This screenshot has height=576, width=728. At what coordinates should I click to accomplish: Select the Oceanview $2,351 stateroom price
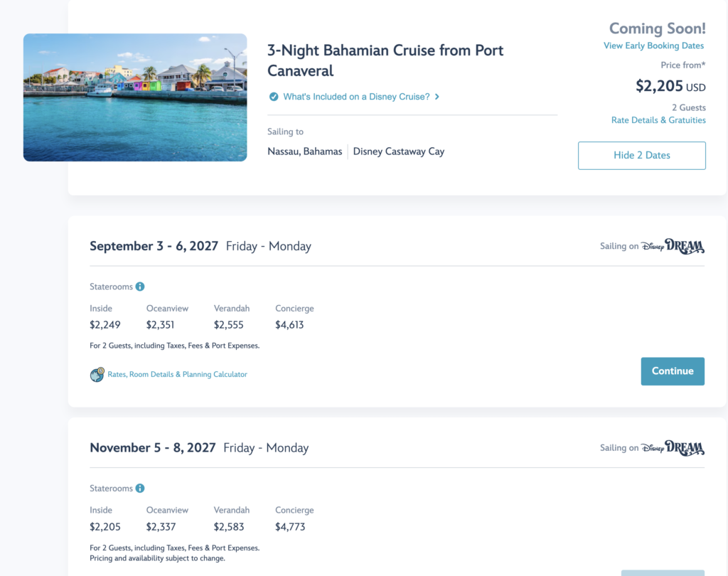[160, 325]
